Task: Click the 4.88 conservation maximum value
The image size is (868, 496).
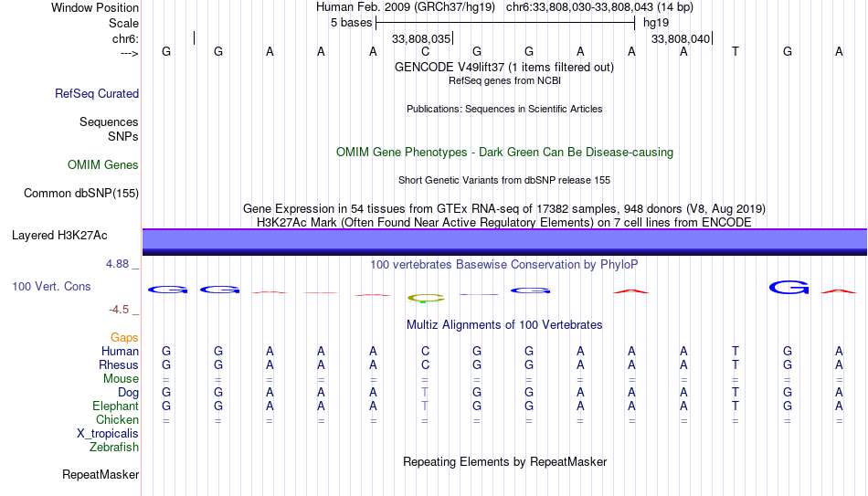Action: click(117, 264)
